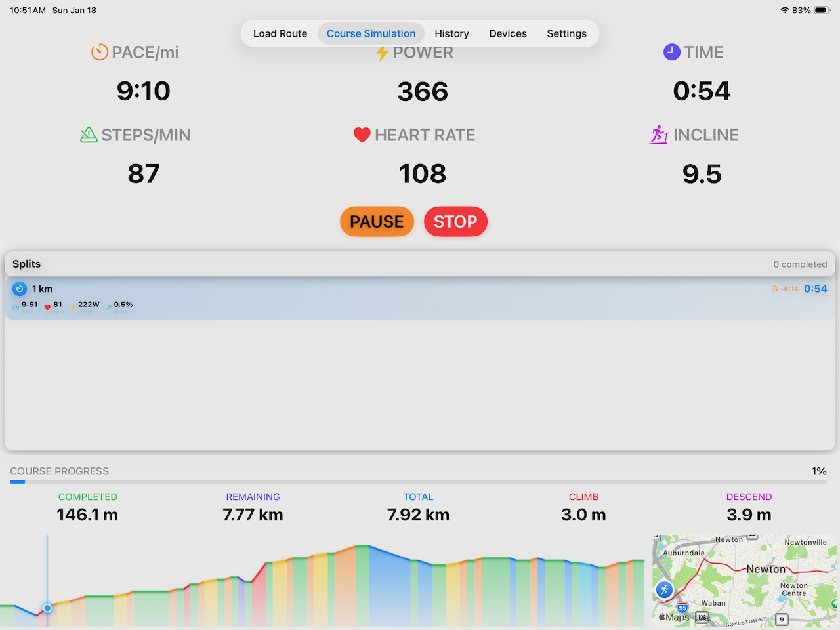
Task: Pause the current workout
Action: 377,221
